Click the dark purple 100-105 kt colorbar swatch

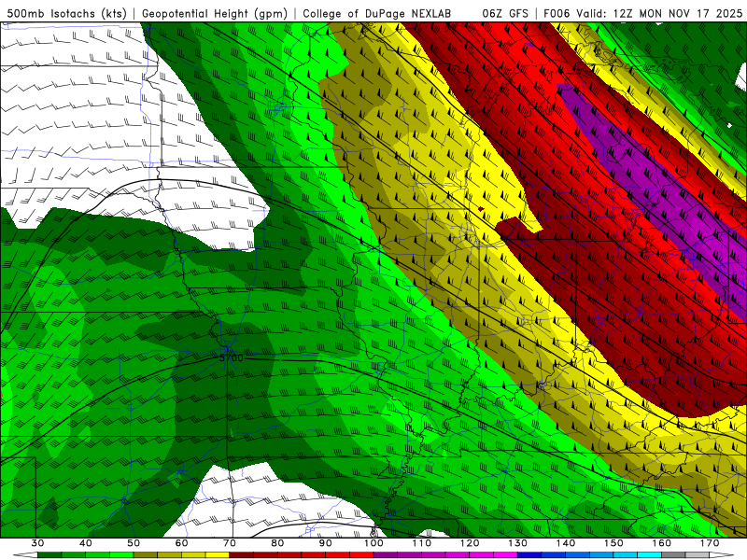[386, 555]
